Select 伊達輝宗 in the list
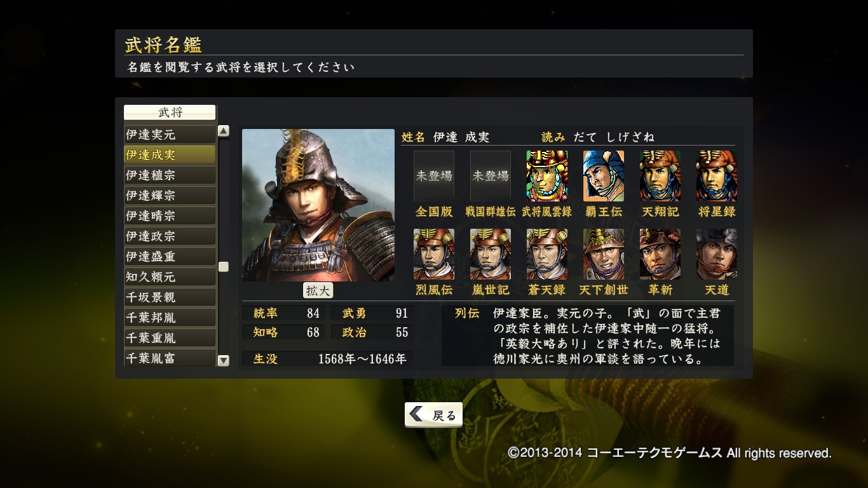 click(x=170, y=196)
